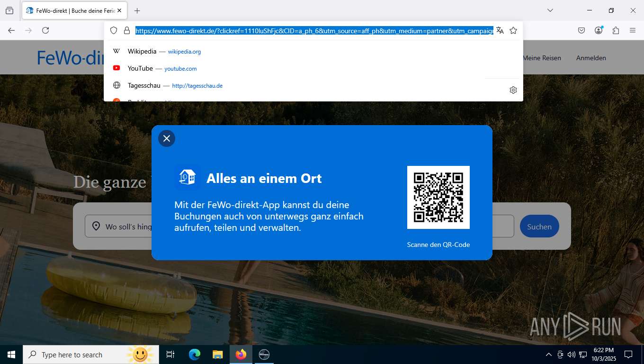The width and height of the screenshot is (644, 364).
Task: Click the round dark app icon right of Firefox
Action: 264,355
